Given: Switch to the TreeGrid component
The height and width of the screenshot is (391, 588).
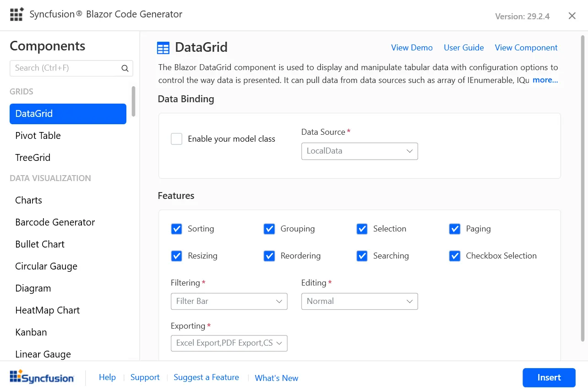Looking at the screenshot, I should (33, 157).
